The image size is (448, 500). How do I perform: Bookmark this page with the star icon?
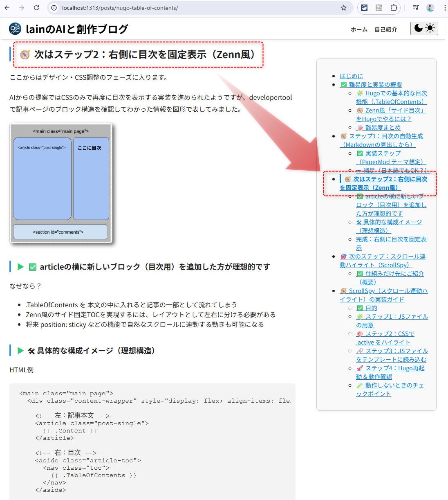(343, 8)
